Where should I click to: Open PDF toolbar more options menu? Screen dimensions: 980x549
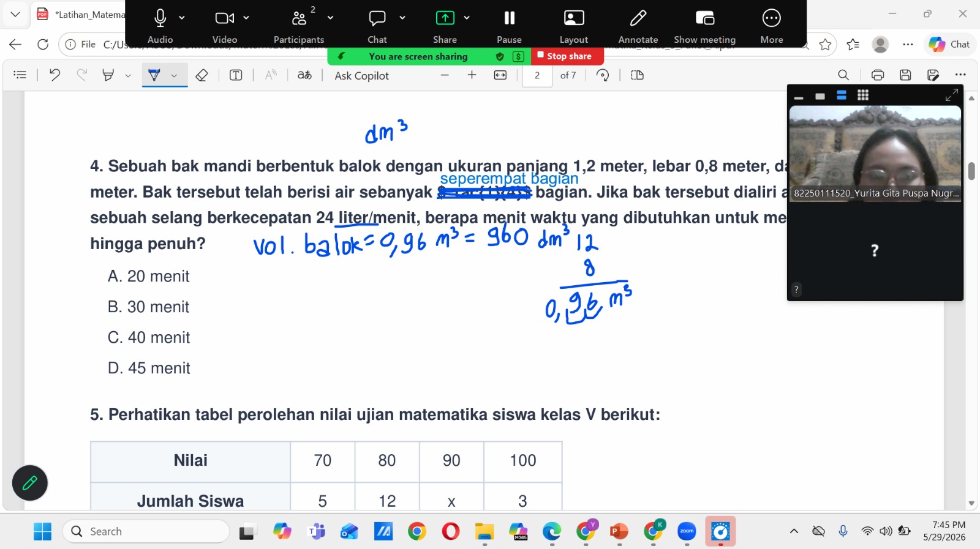click(960, 75)
